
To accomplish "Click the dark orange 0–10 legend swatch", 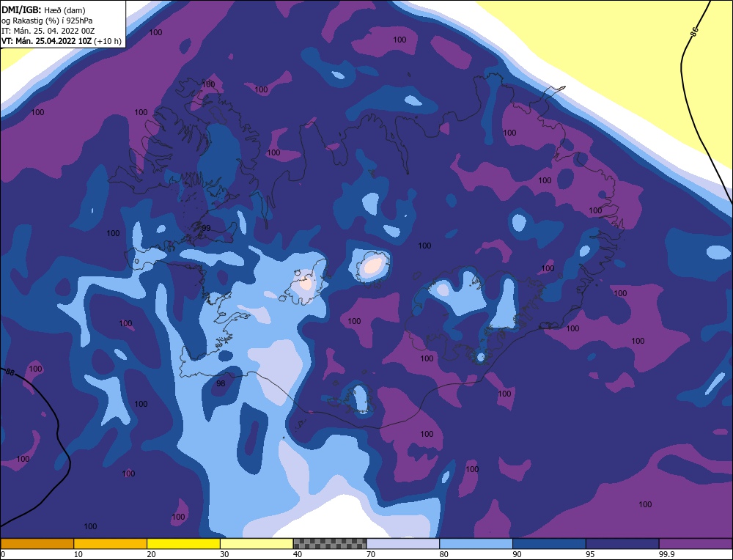I will pos(37,544).
